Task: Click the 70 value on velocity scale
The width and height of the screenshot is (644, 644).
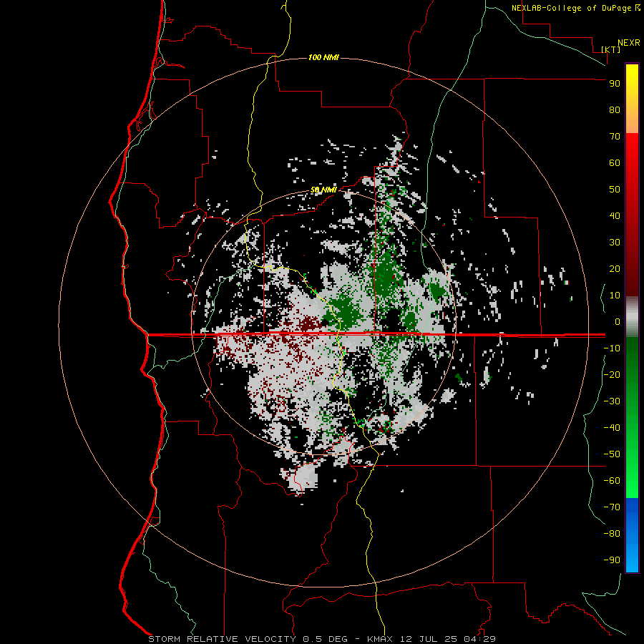Action: click(615, 137)
